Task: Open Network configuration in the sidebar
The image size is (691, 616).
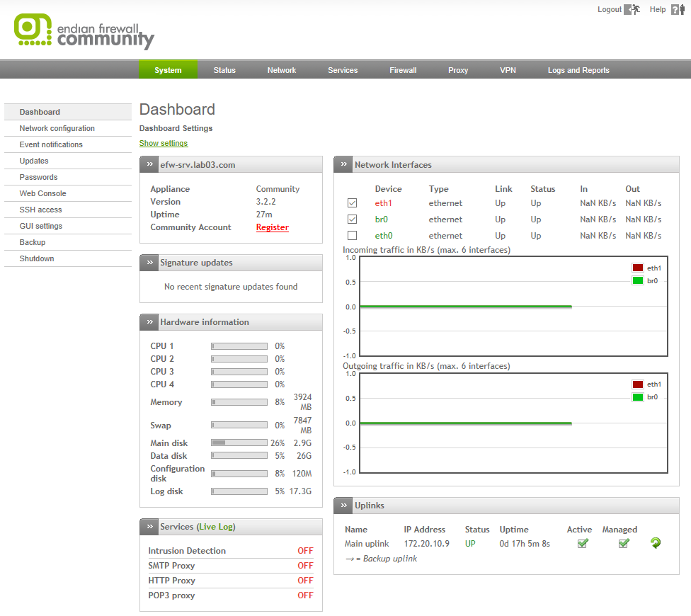Action: (68, 128)
